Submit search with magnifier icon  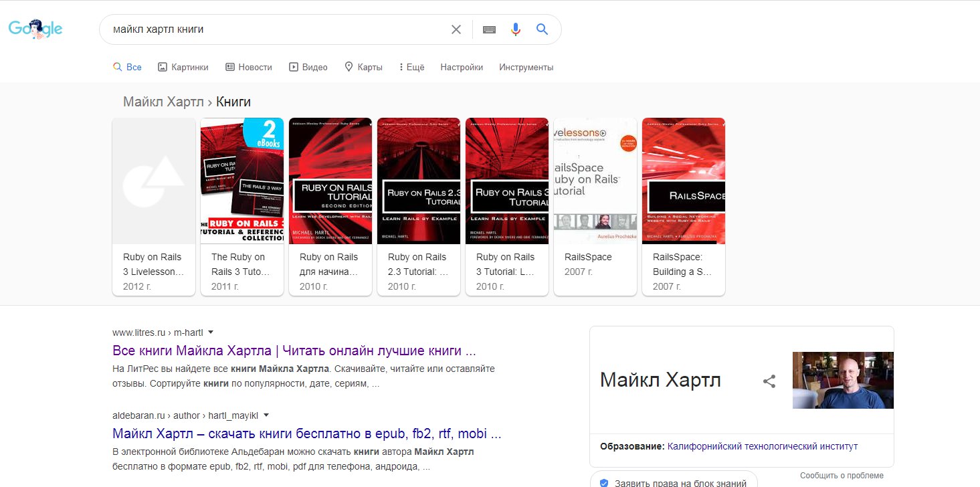pyautogui.click(x=542, y=29)
